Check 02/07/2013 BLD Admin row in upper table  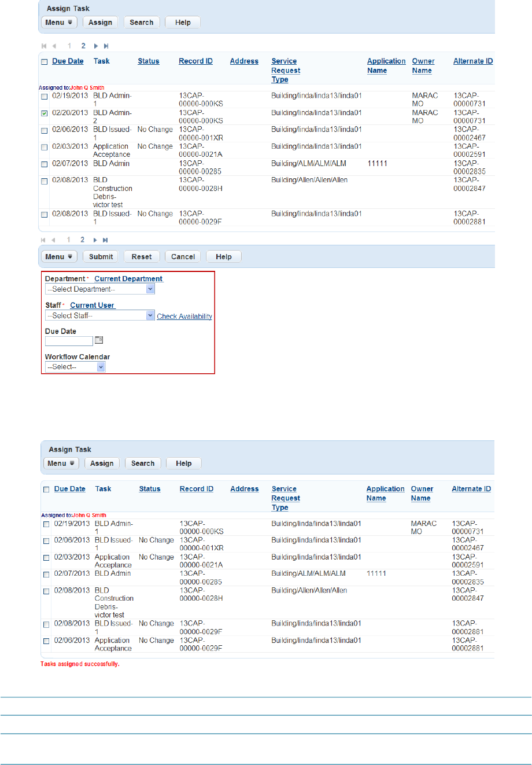[x=45, y=164]
